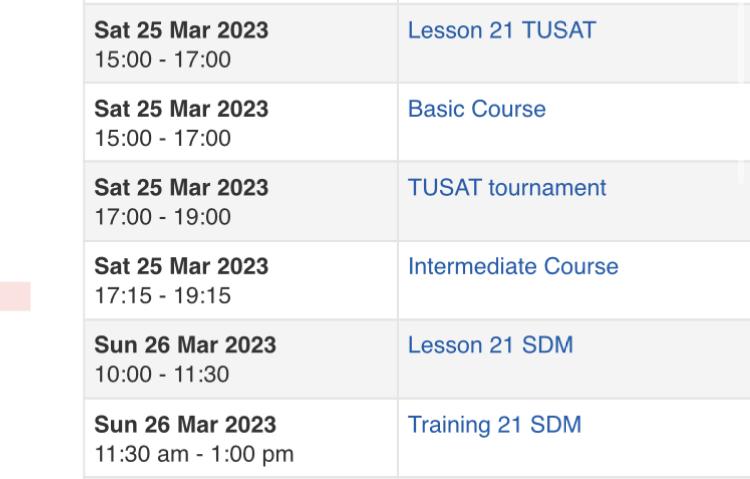This screenshot has width=750, height=479.
Task: Click the 17:15 - 19:15 time range
Action: [x=163, y=296]
